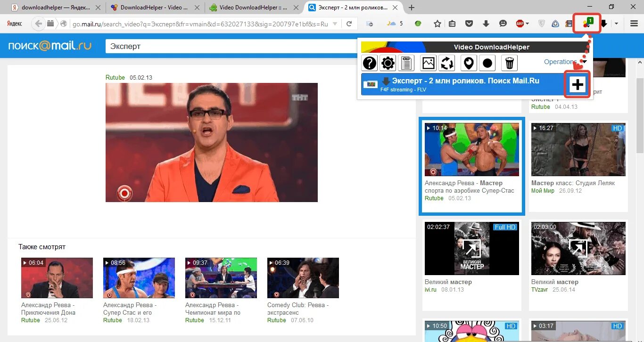Open the 16:27 Мастер класс Студия Леляк thumbnail
The image size is (644, 342).
578,150
